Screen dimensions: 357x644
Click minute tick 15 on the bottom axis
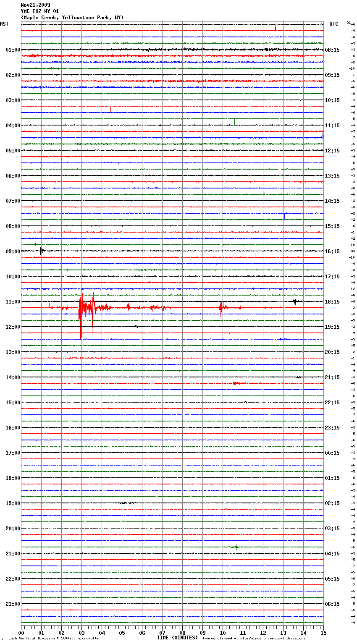(323, 633)
